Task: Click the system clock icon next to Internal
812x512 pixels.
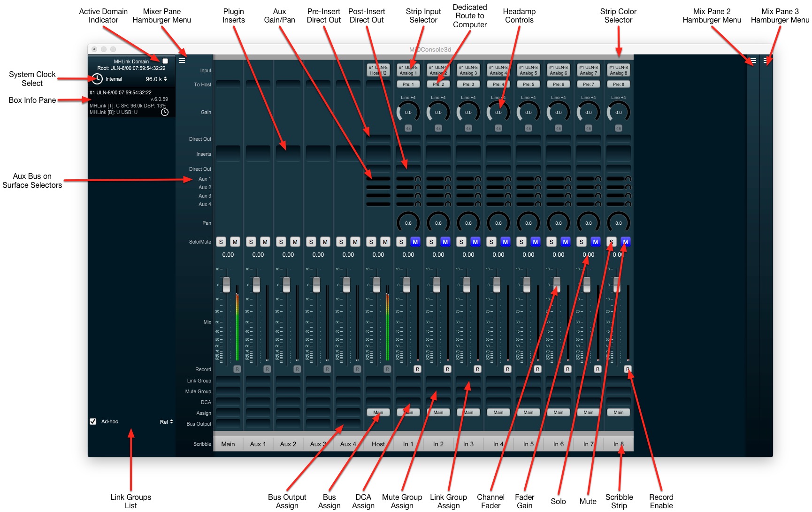Action: pyautogui.click(x=97, y=79)
